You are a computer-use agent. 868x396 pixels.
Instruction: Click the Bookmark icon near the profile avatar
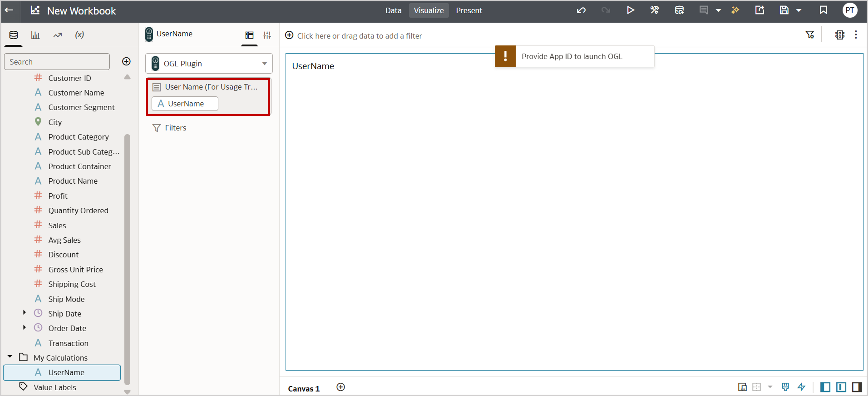[823, 10]
